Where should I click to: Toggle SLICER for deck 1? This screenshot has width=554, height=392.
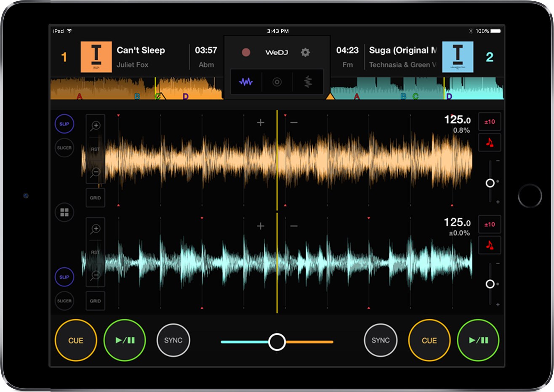tap(64, 148)
